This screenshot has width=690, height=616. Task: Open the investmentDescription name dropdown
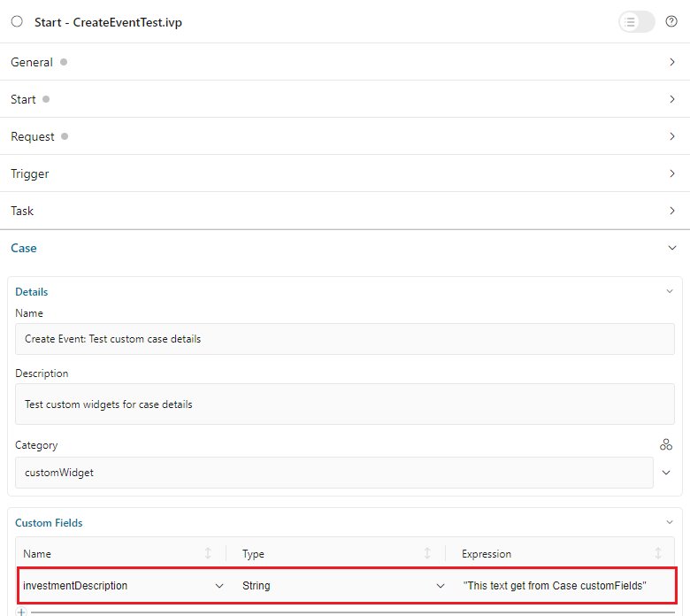(218, 586)
